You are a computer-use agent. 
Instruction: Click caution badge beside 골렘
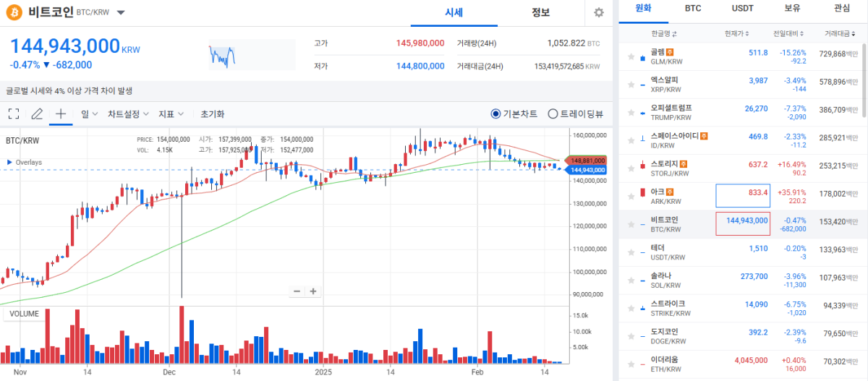click(670, 52)
